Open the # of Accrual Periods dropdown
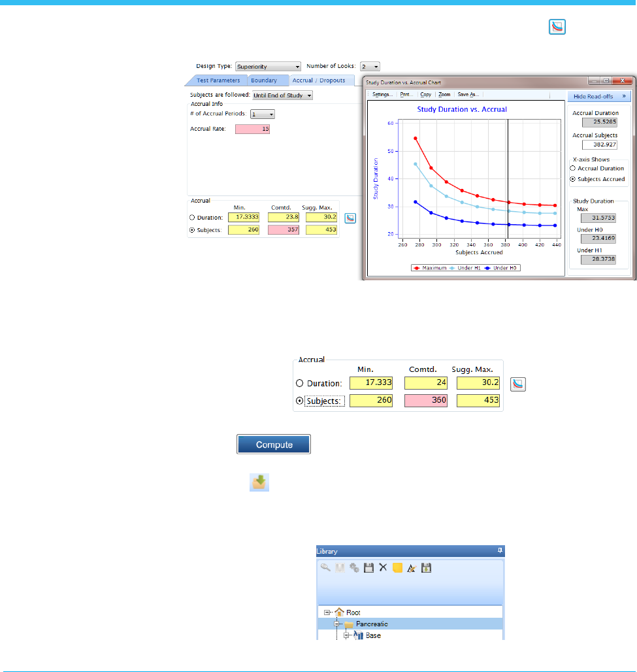This screenshot has width=637, height=672. [262, 114]
